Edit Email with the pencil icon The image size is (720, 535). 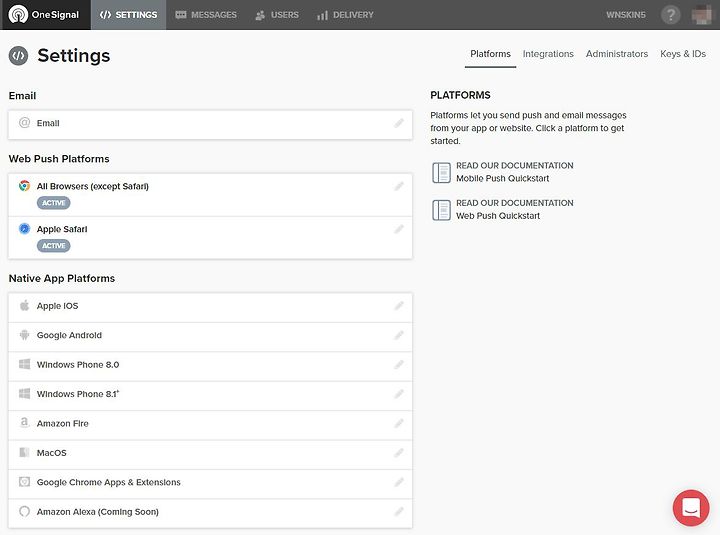(399, 123)
